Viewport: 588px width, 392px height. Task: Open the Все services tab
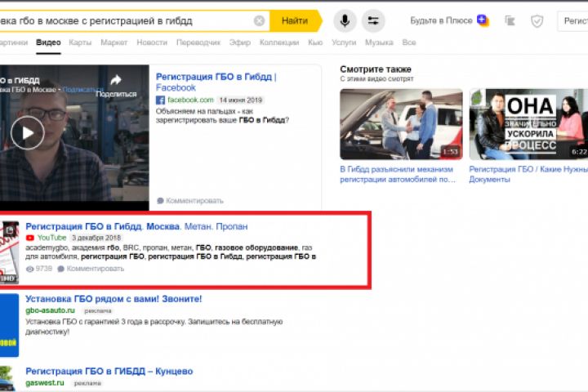[x=409, y=42]
